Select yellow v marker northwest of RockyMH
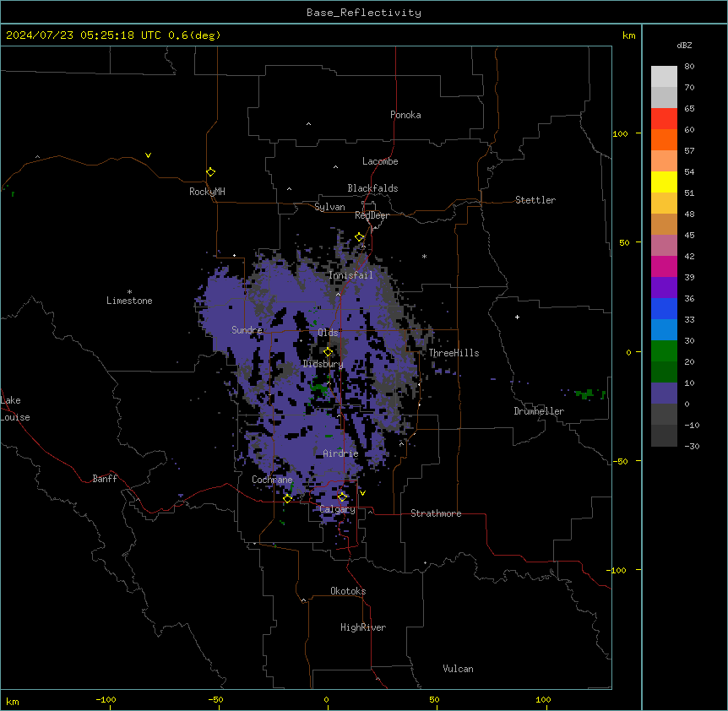 [148, 155]
